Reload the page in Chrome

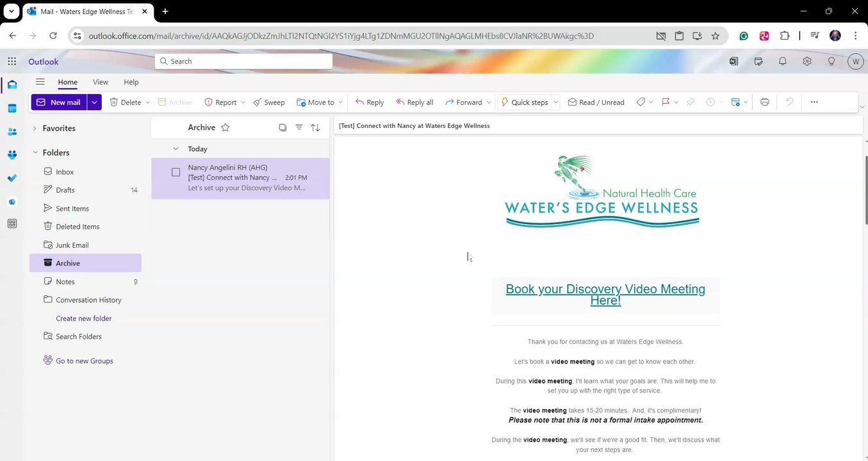pos(53,36)
